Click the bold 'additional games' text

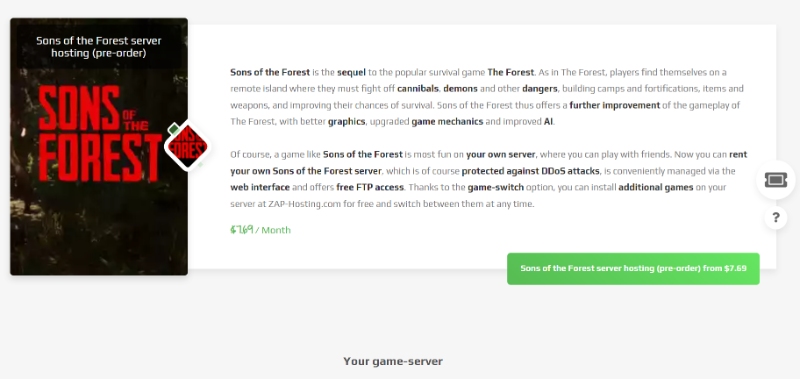656,187
